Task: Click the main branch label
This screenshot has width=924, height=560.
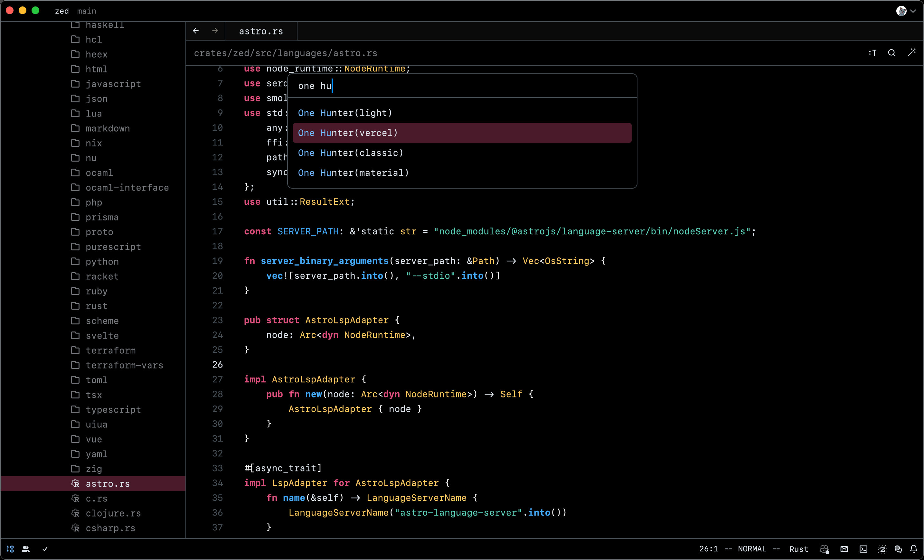Action: (87, 11)
